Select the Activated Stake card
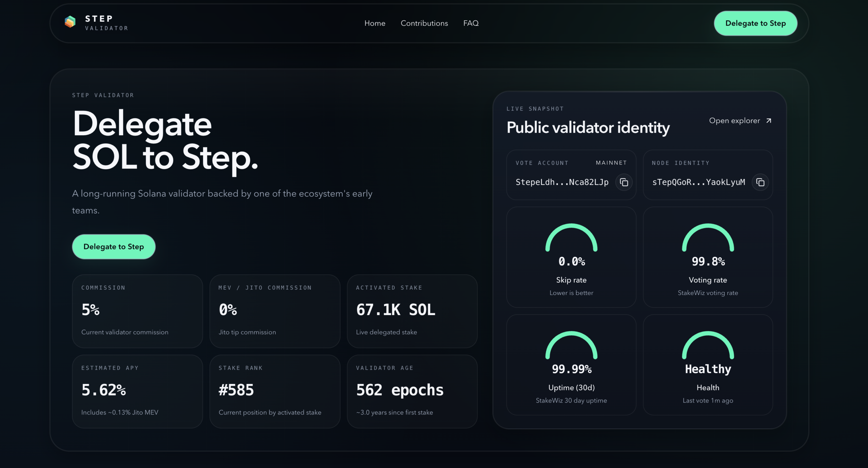 point(412,311)
